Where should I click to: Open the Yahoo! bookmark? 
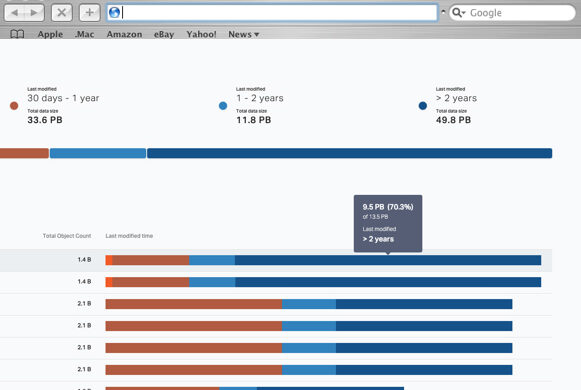201,34
